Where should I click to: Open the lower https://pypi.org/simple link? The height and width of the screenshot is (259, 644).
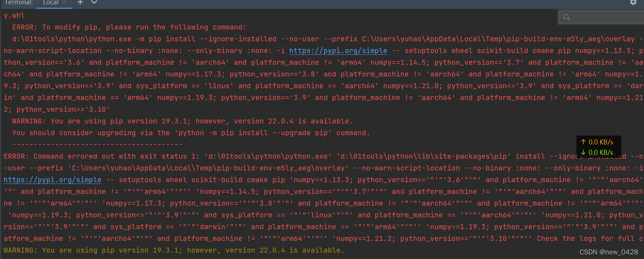coord(53,180)
